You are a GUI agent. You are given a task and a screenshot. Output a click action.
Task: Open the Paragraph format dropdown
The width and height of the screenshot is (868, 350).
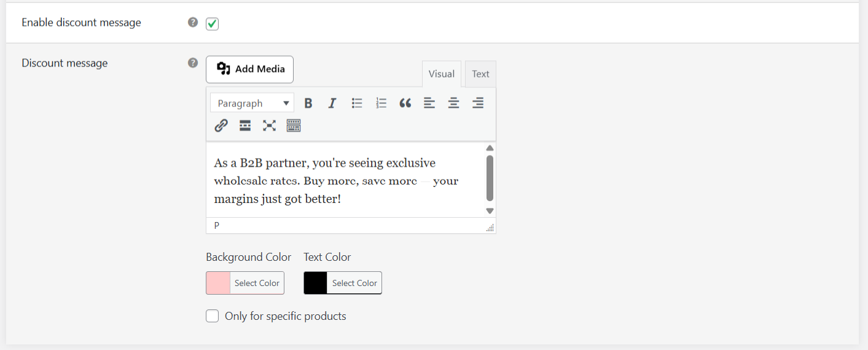coord(252,103)
